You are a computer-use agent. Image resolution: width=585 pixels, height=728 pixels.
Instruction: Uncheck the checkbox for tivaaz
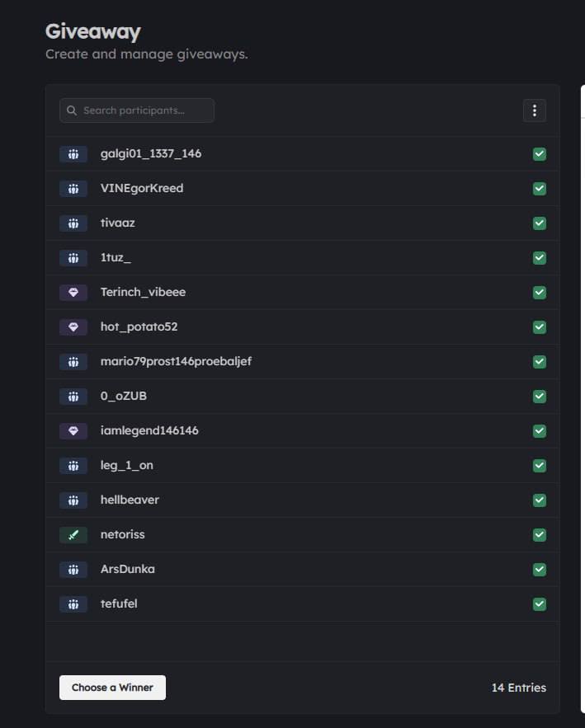(x=540, y=223)
